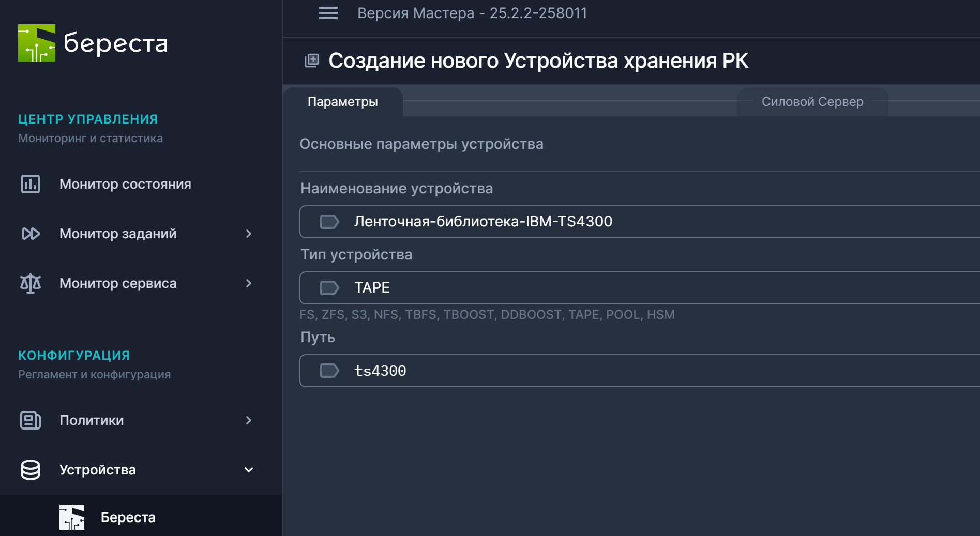Select the Монитор состояния chart icon
Viewport: 980px width, 536px height.
pyautogui.click(x=30, y=184)
